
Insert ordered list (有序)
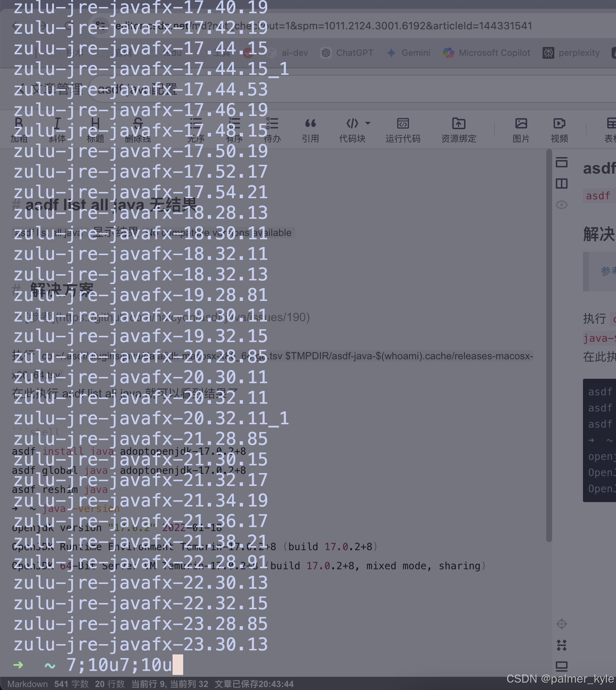point(234,130)
